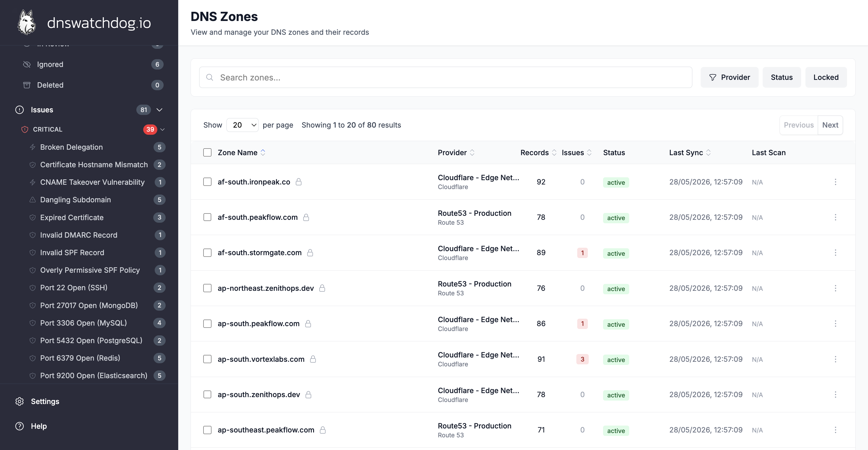Open the Settings page

pos(45,401)
